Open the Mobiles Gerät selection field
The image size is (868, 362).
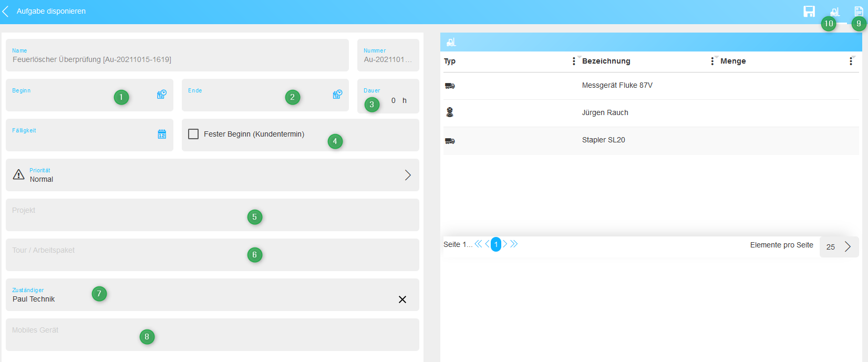point(212,335)
